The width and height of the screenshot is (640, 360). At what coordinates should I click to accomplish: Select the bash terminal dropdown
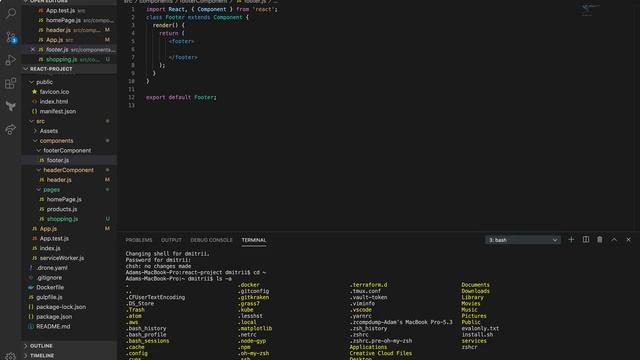click(523, 240)
